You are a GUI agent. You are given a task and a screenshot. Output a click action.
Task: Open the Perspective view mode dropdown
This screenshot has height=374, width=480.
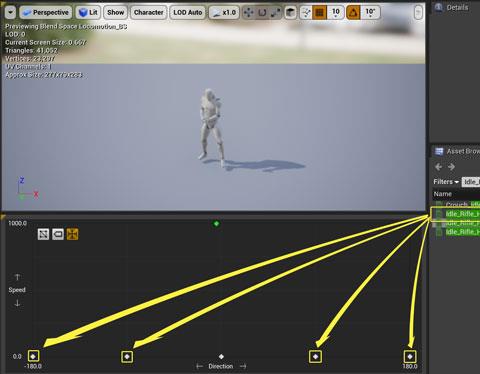point(46,13)
